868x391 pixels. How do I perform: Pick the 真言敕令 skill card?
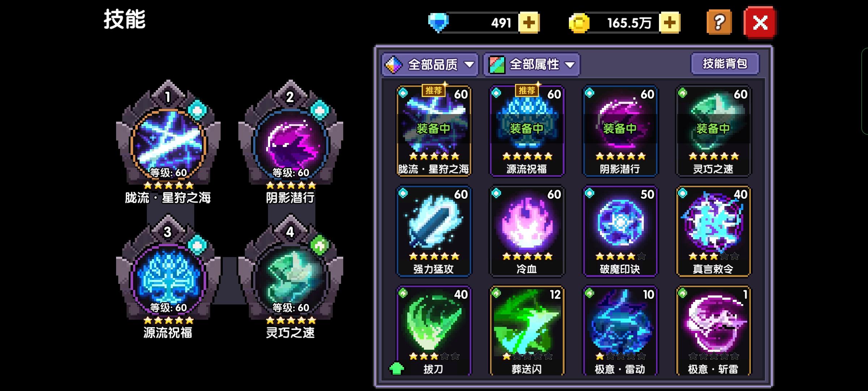point(714,232)
